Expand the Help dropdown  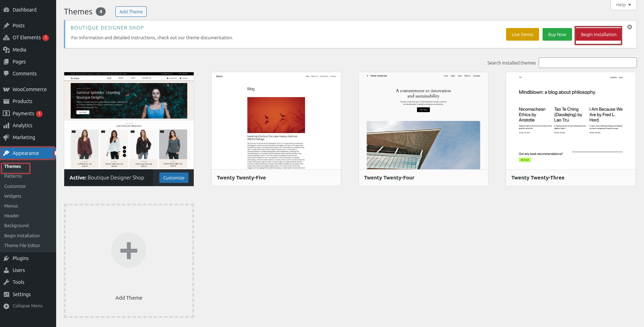(623, 5)
